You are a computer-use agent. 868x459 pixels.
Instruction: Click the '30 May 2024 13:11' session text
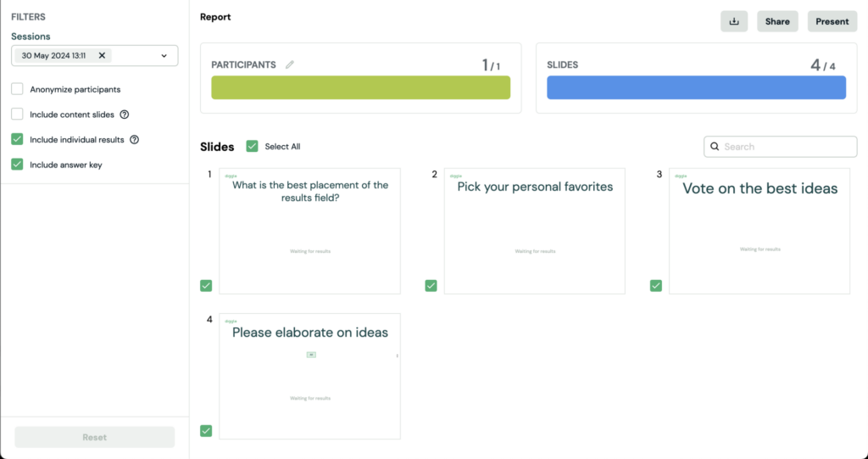(x=53, y=55)
